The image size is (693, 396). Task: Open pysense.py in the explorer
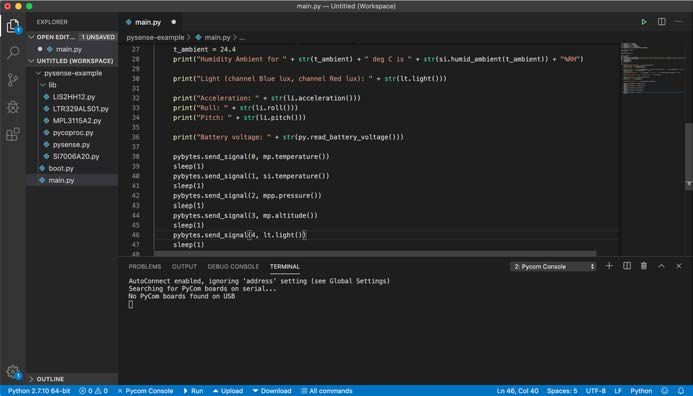(72, 145)
